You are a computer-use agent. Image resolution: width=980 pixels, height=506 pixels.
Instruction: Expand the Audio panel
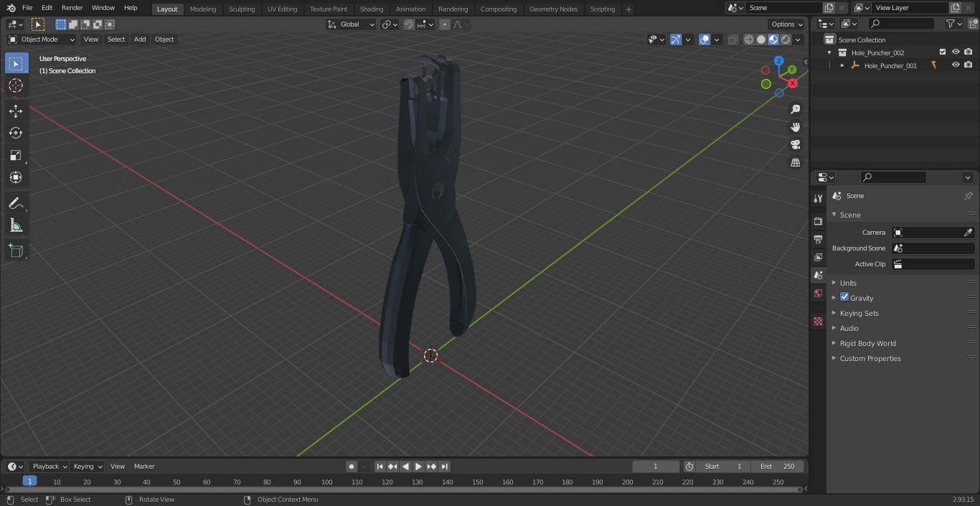click(849, 328)
